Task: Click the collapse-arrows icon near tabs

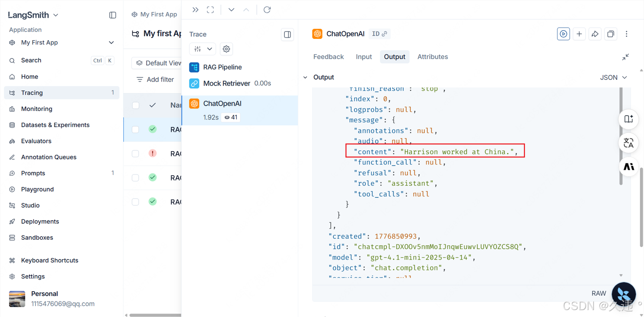Action: point(625,57)
